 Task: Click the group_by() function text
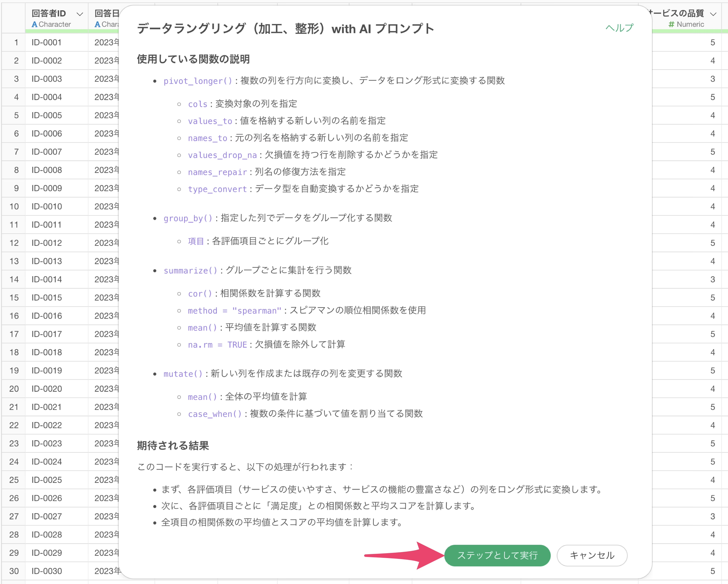188,218
